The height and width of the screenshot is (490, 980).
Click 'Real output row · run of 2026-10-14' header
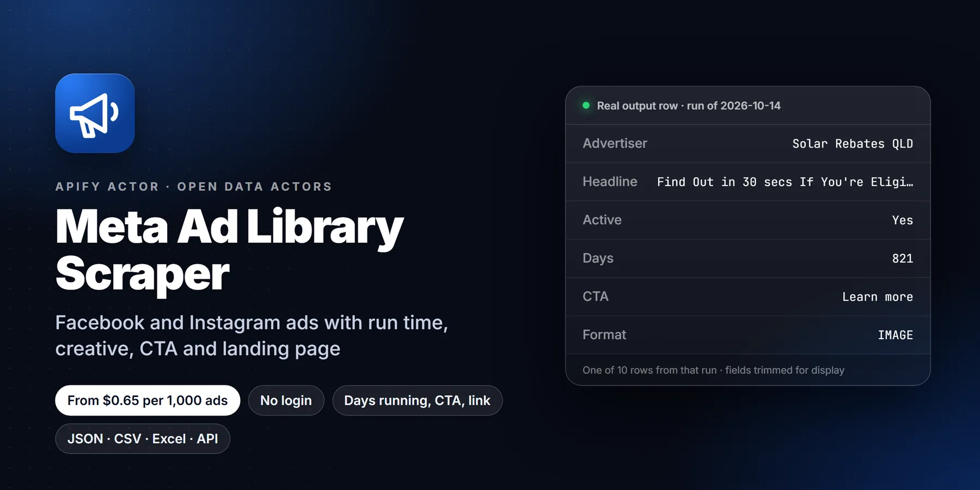689,106
